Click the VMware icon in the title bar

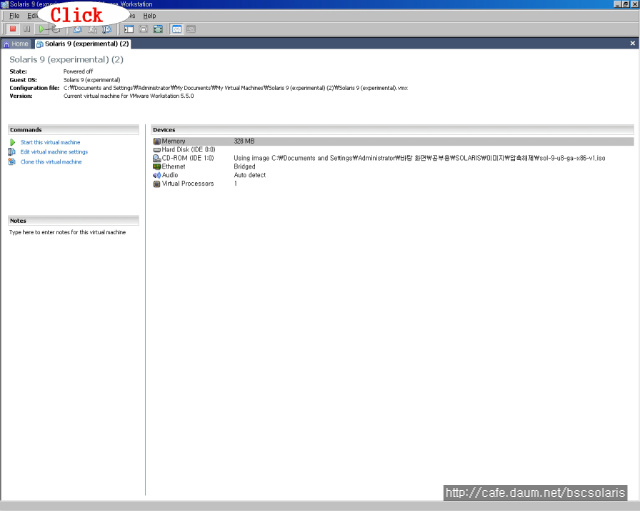(x=4, y=4)
